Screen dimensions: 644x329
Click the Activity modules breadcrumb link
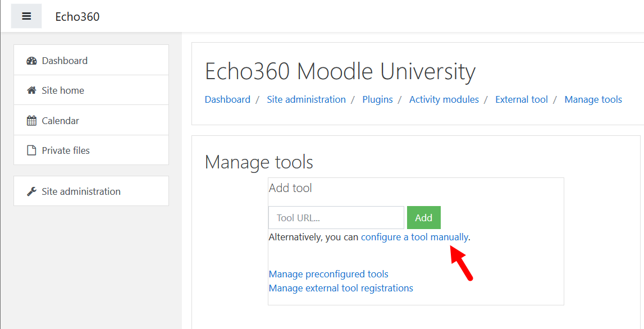[x=444, y=99]
